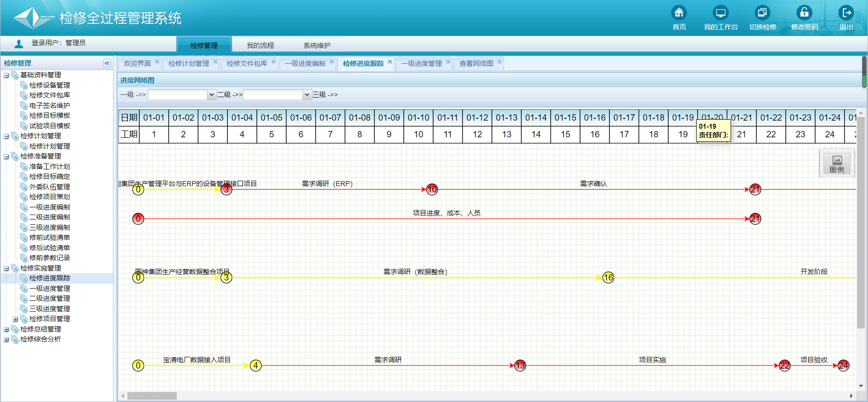Open the 一级 dropdown list

tap(211, 95)
